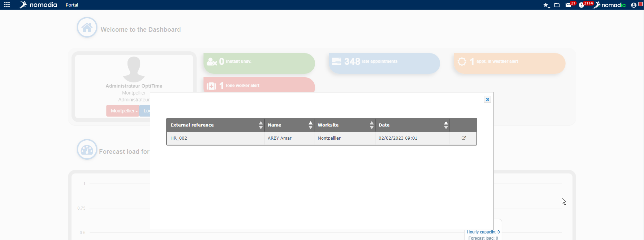Select the HR_002 table row

(214, 138)
